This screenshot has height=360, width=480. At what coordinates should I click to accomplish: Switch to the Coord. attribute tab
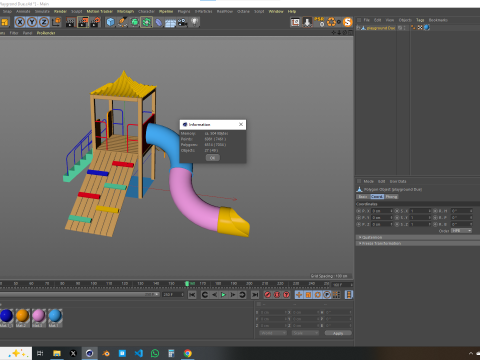click(377, 197)
